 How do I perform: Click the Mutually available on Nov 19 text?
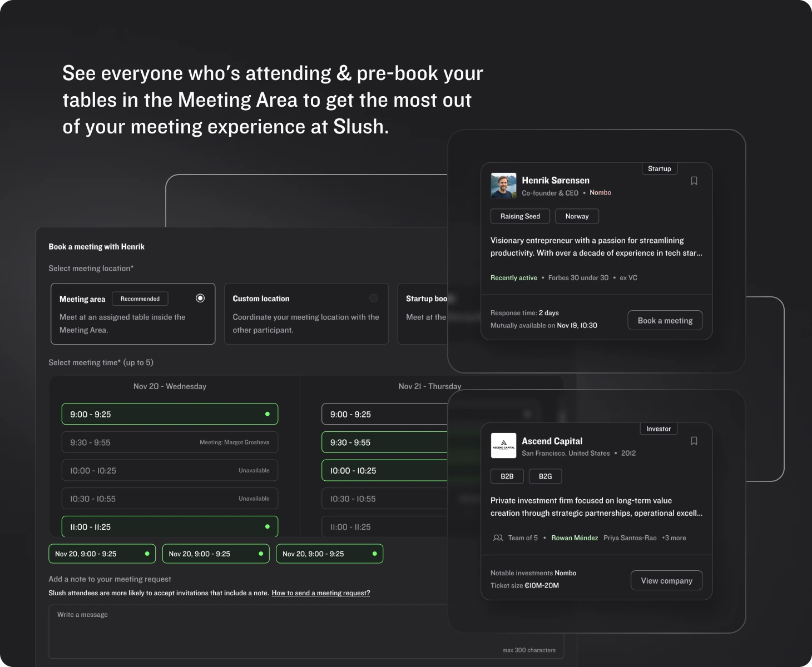[544, 325]
